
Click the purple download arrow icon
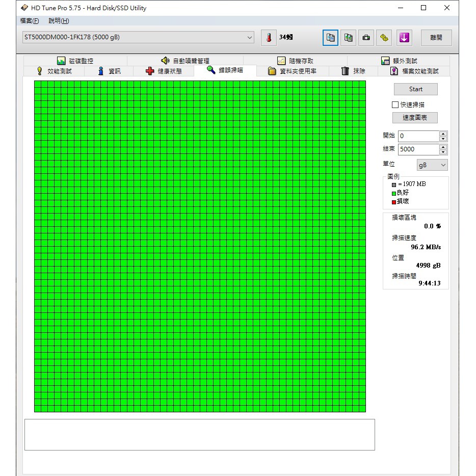tap(404, 38)
